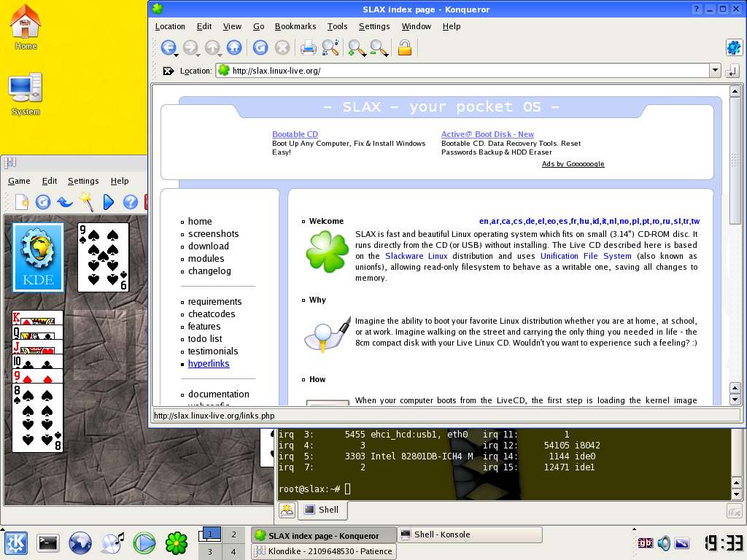Open Patience help question mark icon
Image resolution: width=747 pixels, height=560 pixels.
pos(130,202)
